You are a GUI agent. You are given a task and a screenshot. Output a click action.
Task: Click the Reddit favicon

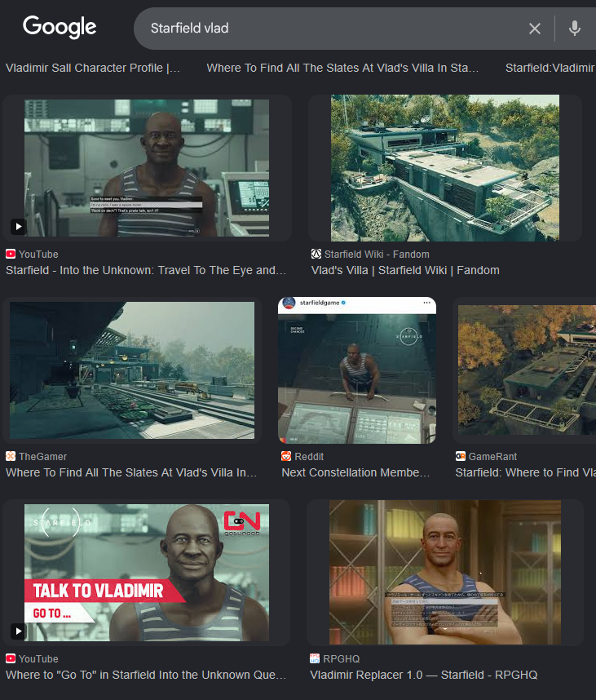[x=286, y=456]
